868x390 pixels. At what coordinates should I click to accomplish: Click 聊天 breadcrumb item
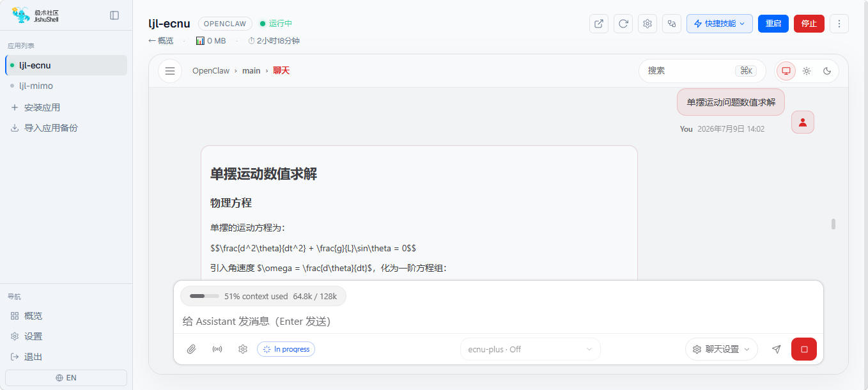[281, 71]
